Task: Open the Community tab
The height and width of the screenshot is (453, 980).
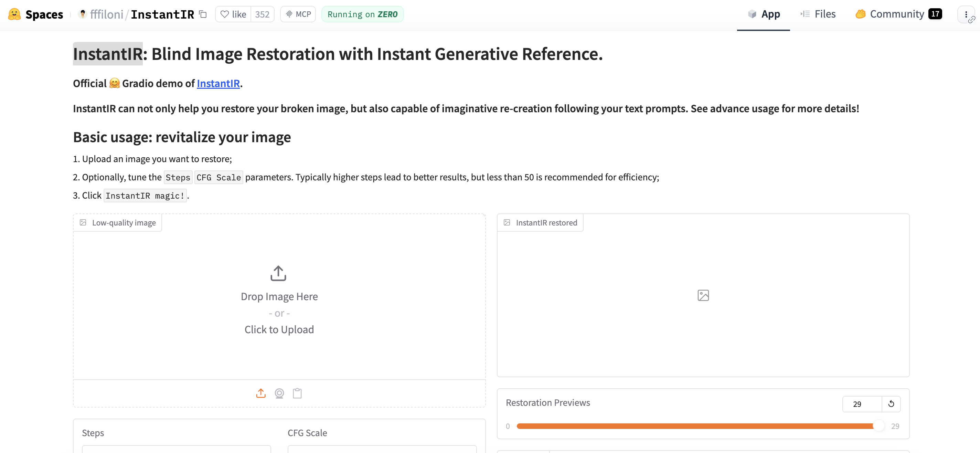Action: pos(898,14)
